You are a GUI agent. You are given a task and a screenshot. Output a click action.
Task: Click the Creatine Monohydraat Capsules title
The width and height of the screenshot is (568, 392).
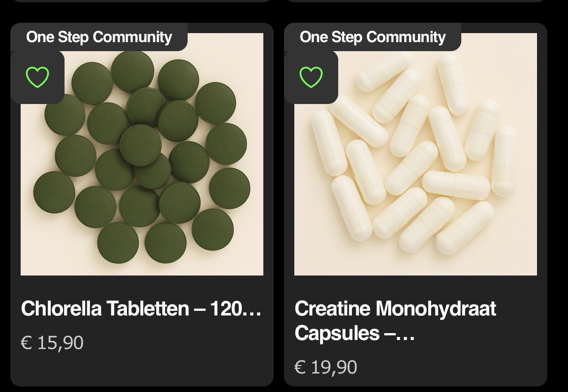click(395, 320)
